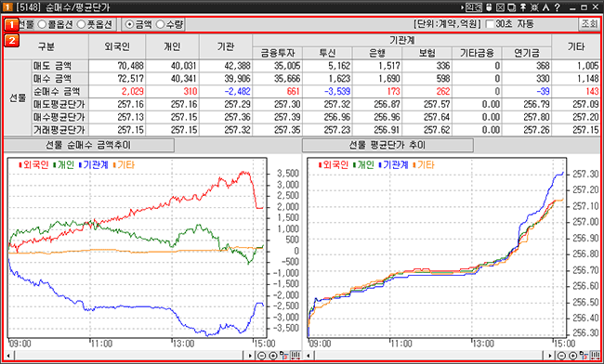Pin the window with the pushpin icon
The width and height of the screenshot is (604, 364).
tap(523, 7)
